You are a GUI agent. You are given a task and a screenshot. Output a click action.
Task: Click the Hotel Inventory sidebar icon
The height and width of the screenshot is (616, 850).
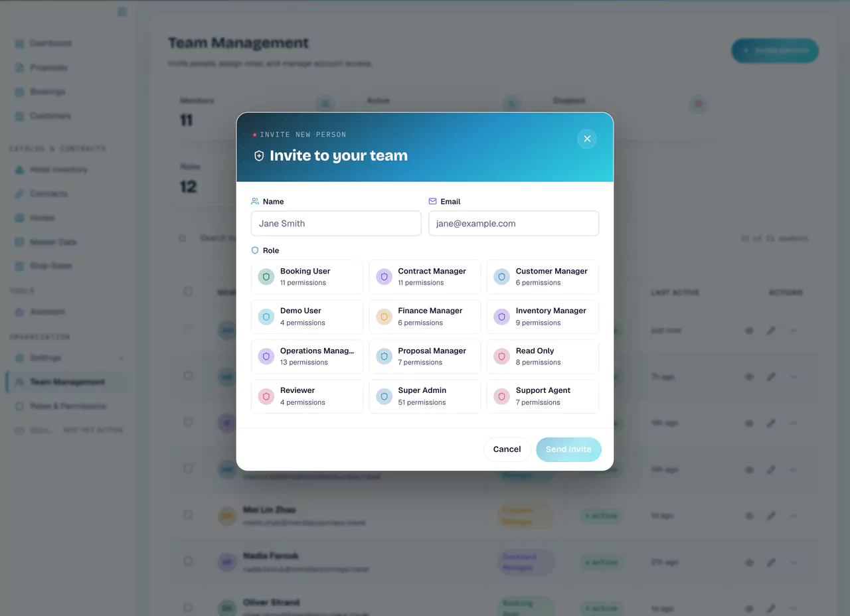click(20, 170)
